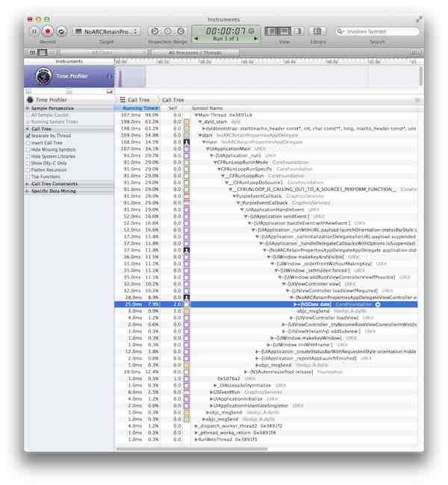Collapse the UIApplicationMain row
The height and width of the screenshot is (485, 448).
(x=208, y=148)
